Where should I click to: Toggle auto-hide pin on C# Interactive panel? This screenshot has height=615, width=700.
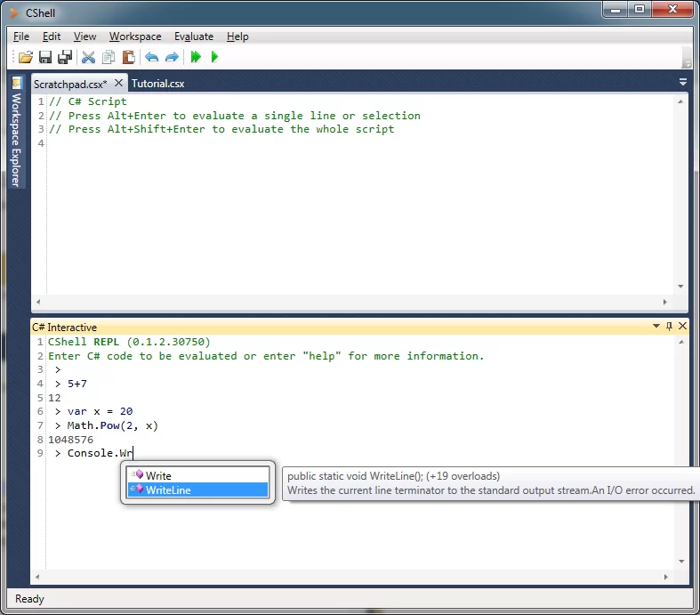click(x=670, y=327)
